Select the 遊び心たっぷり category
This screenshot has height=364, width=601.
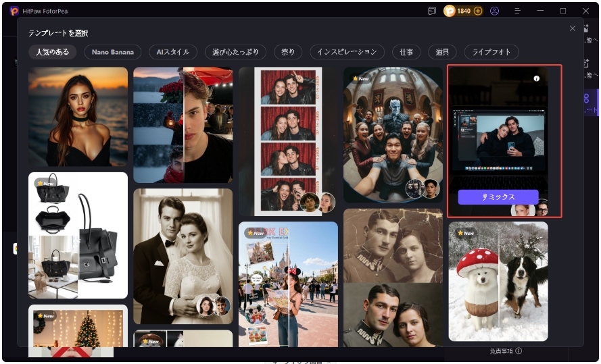click(235, 52)
